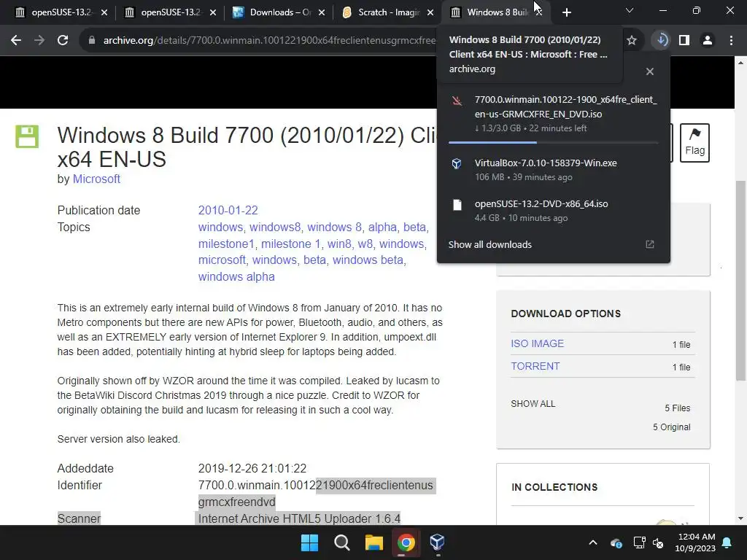Click the windows alpha topic link
747x560 pixels.
pyautogui.click(x=236, y=276)
